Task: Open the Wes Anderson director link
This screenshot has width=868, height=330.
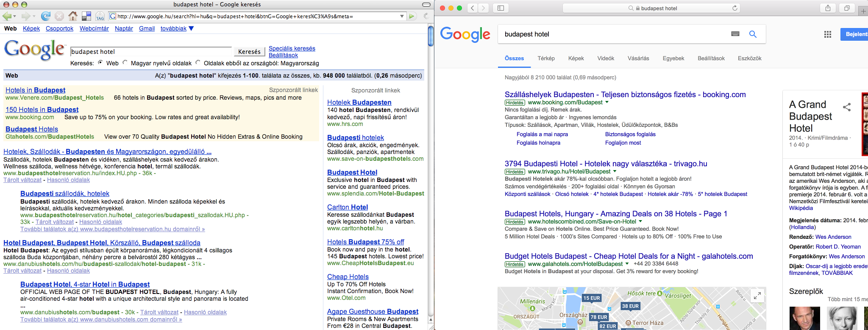Action: pos(833,237)
